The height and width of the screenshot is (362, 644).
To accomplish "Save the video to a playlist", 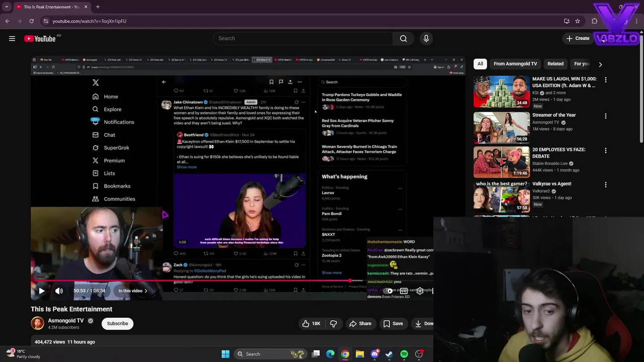I will click(393, 323).
